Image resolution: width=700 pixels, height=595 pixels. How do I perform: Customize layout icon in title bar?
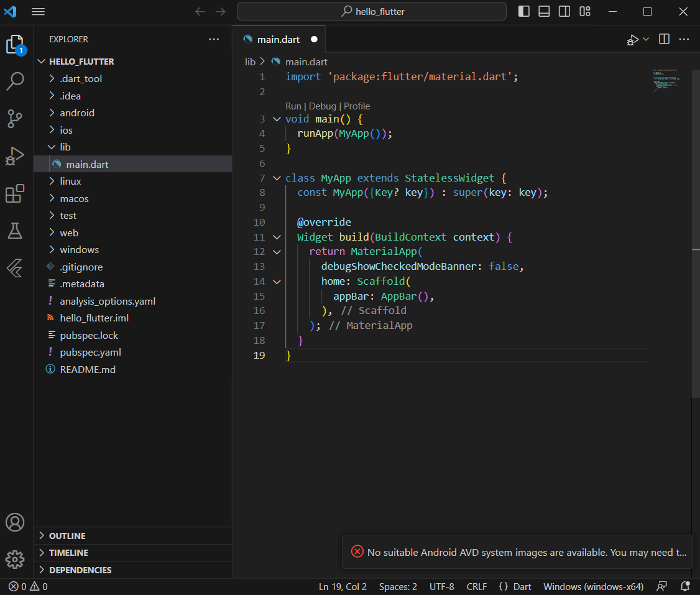pyautogui.click(x=585, y=12)
